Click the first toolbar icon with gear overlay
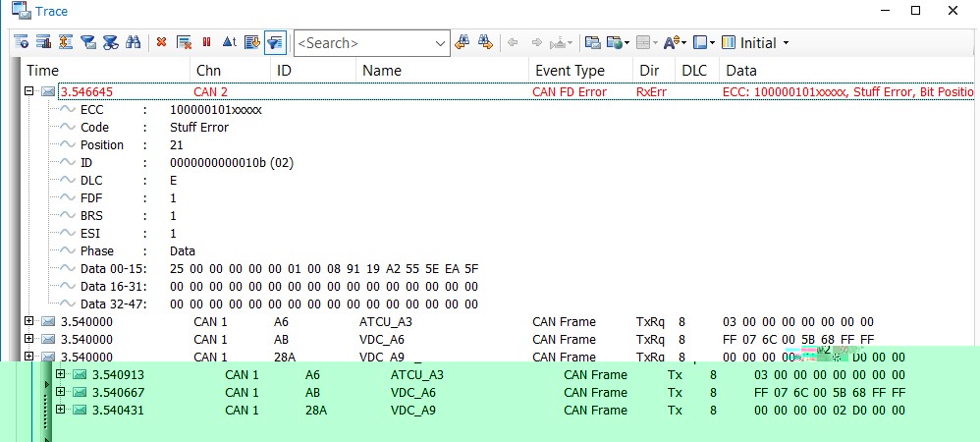Viewport: 980px width, 442px height. pyautogui.click(x=22, y=42)
